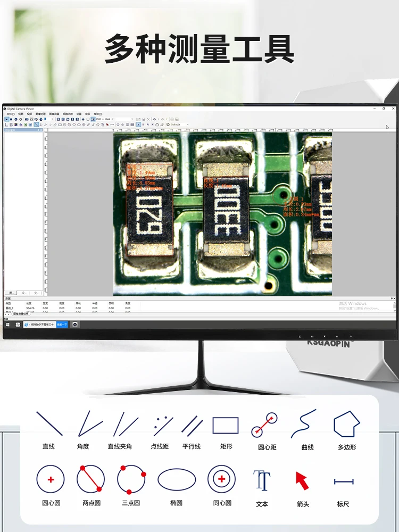The height and width of the screenshot is (532, 399).
Task: Select the 椭圆 ellipse tool icon
Action: 177,479
